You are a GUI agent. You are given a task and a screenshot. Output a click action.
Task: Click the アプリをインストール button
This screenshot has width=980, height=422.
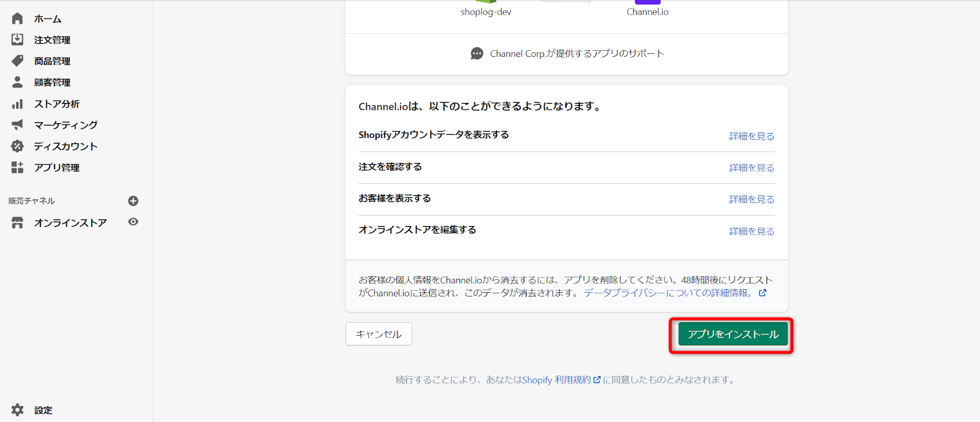[x=733, y=334]
